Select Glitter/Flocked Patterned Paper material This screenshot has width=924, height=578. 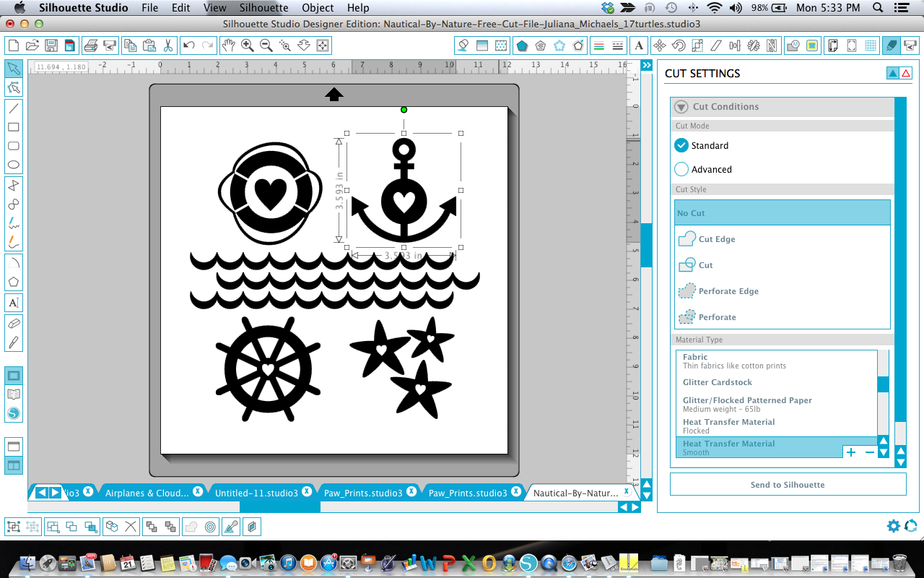(776, 404)
